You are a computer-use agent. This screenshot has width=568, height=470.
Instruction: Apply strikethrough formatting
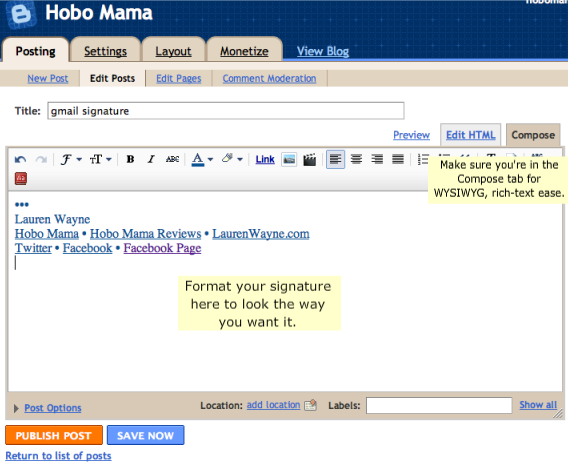pos(172,159)
